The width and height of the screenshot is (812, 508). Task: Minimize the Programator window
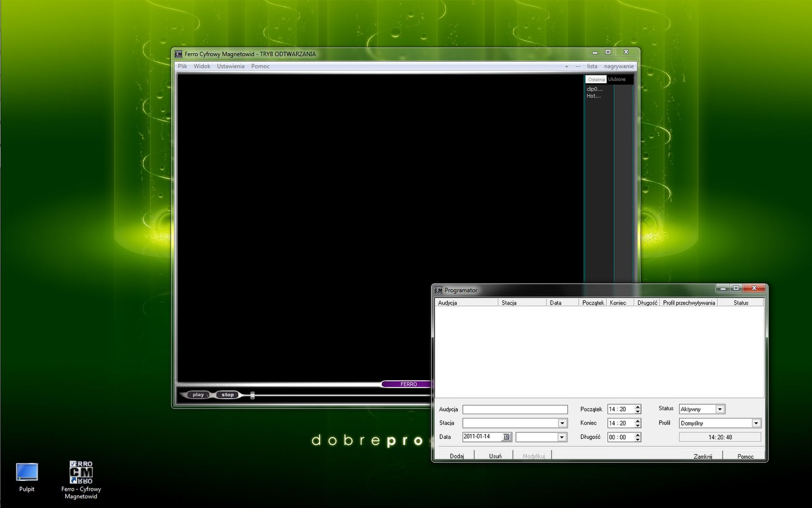point(723,288)
